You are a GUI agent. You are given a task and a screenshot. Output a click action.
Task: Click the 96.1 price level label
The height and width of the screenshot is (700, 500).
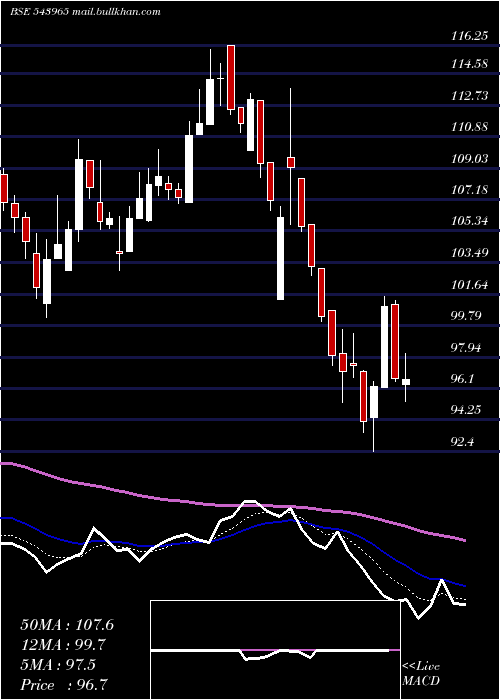tap(463, 379)
